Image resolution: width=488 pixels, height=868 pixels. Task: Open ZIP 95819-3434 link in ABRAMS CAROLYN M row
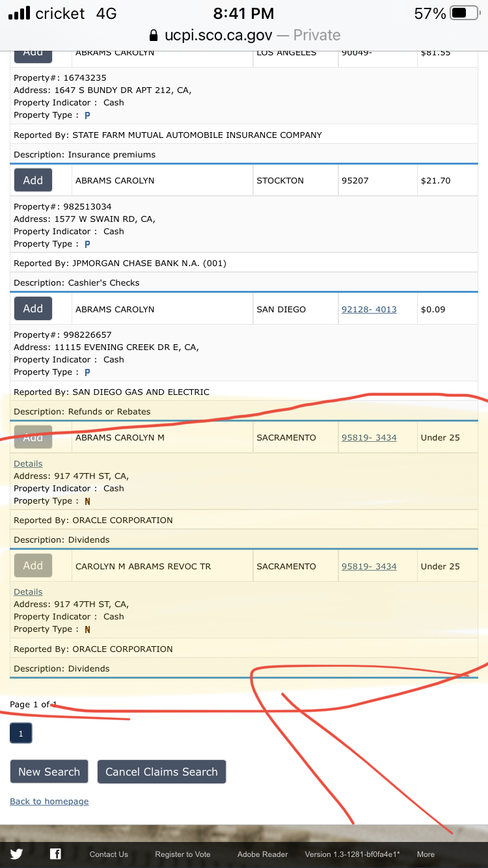pyautogui.click(x=369, y=438)
